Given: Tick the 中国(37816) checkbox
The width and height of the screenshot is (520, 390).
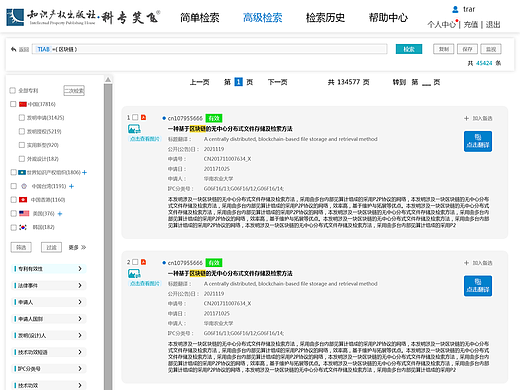Looking at the screenshot, I should [13, 104].
